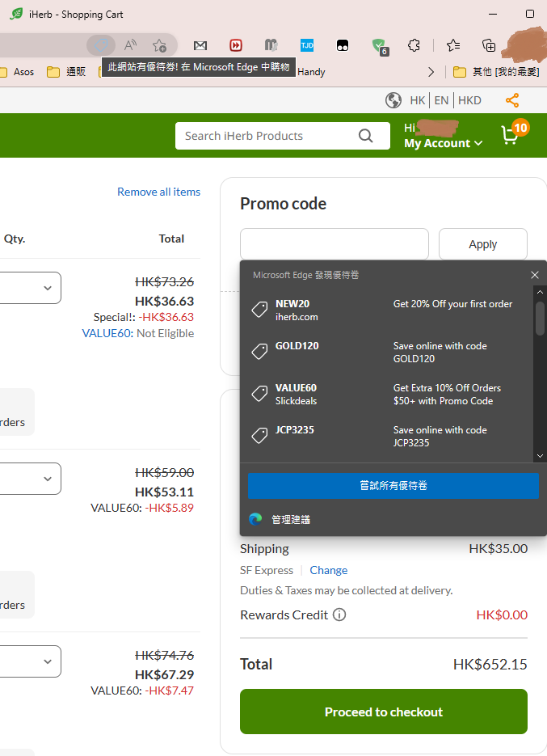Click the green shield extension with badge 6
Viewport: 547px width, 756px height.
click(380, 47)
